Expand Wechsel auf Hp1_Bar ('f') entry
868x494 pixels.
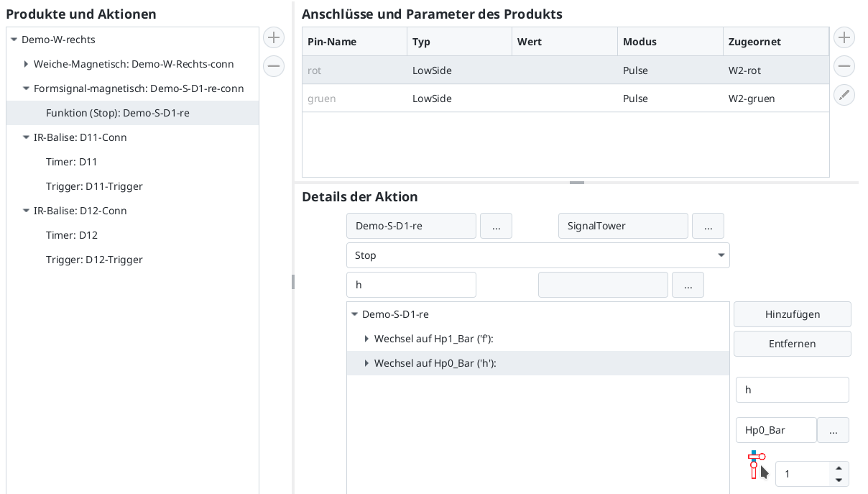tap(366, 339)
